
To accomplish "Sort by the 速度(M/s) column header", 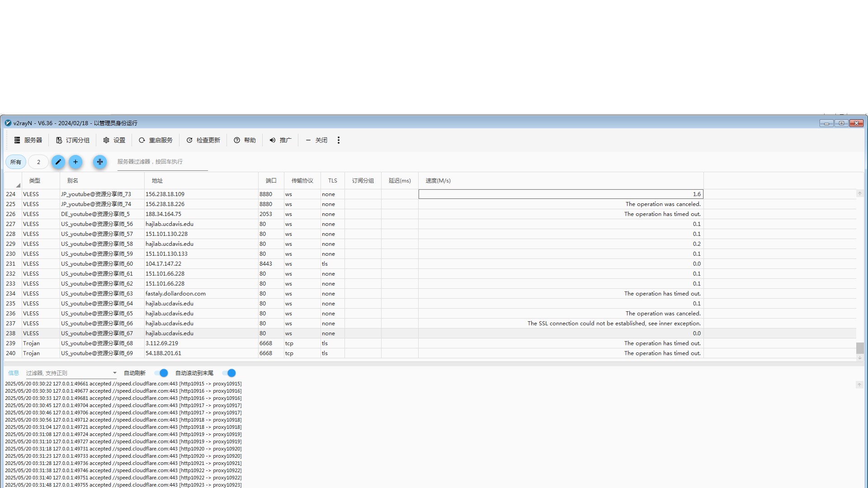I will pos(561,181).
